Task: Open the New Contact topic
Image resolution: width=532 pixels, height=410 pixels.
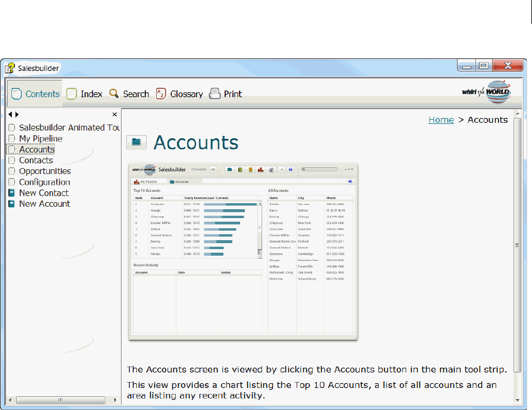Action: [x=43, y=192]
